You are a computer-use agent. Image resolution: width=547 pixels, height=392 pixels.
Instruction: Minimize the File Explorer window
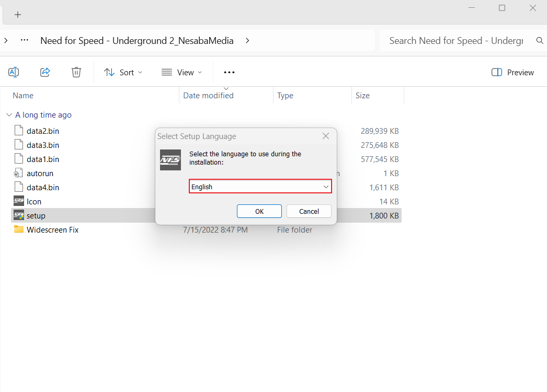(472, 8)
